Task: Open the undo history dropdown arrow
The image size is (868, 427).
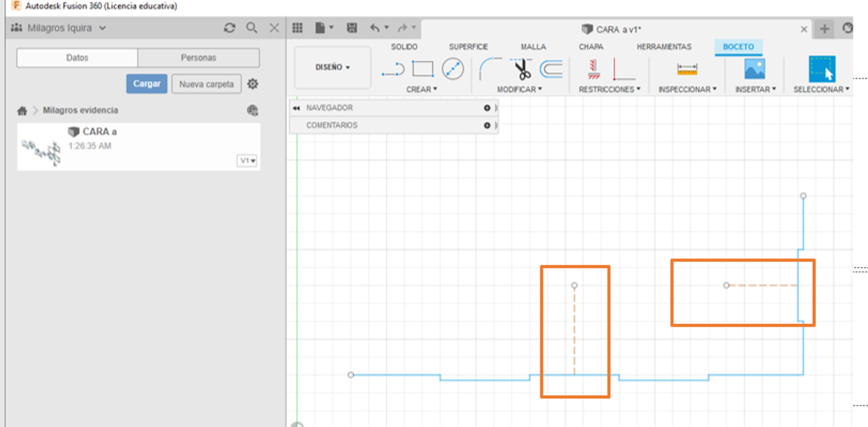Action: point(386,27)
